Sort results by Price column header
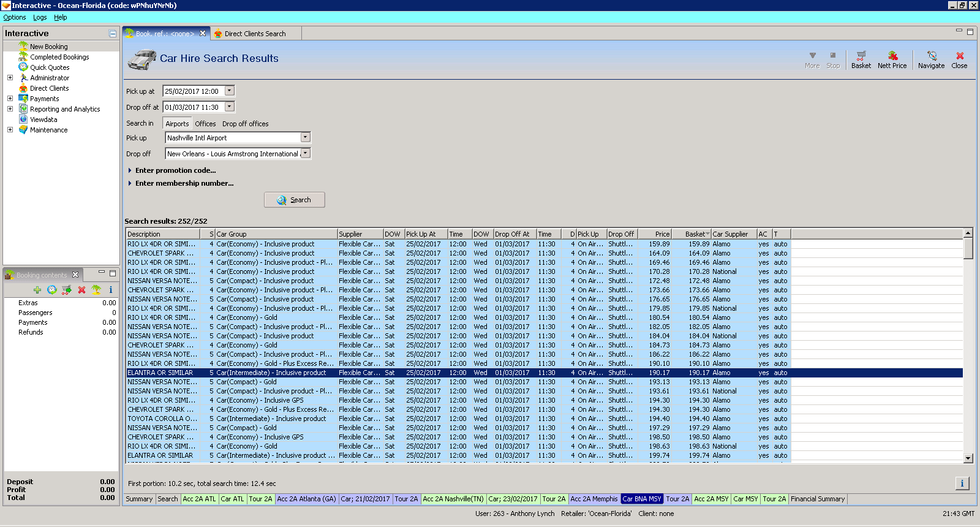Viewport: 980px width, 527px height. 654,234
